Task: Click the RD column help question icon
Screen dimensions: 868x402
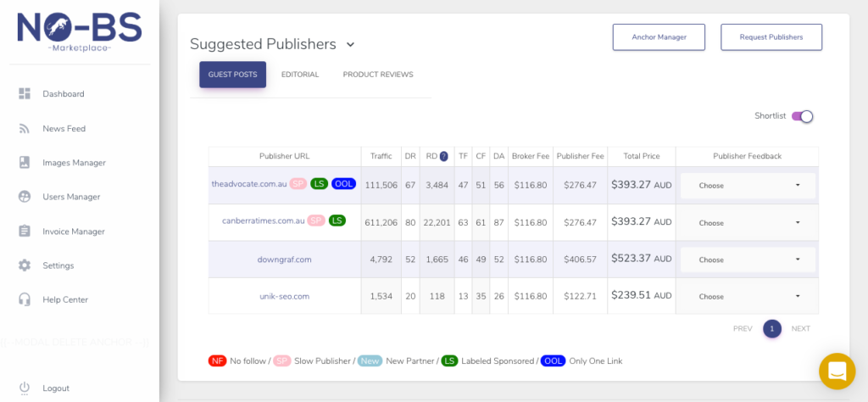Action: coord(443,156)
